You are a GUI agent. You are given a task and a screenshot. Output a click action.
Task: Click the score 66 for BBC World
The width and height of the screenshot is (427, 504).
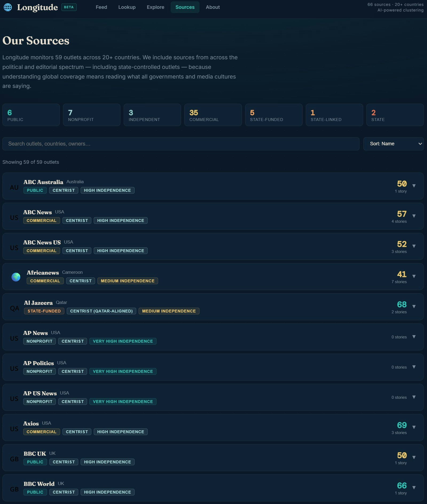click(x=402, y=485)
